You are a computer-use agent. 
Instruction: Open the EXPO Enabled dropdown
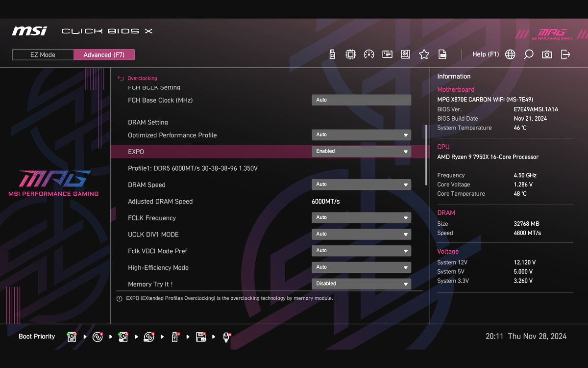coord(362,151)
